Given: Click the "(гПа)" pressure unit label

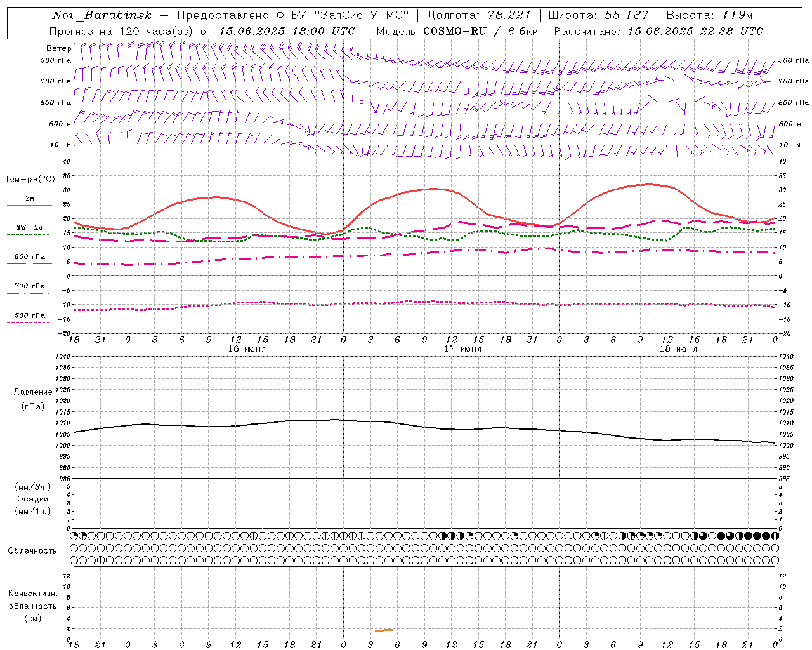Looking at the screenshot, I should [33, 406].
